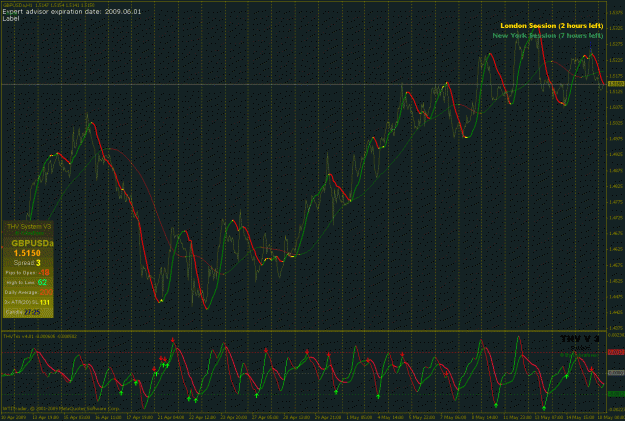This screenshot has width=625, height=421.
Task: Click the 'Daily Average 200' row
Action: pos(28,292)
